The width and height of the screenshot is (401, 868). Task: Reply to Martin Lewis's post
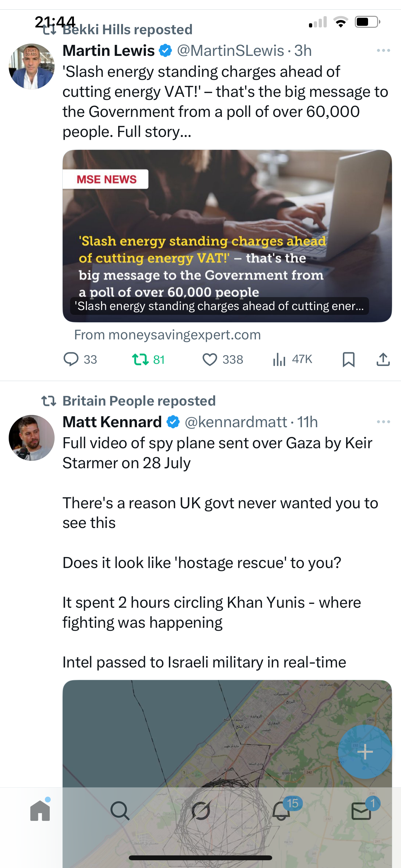(71, 359)
